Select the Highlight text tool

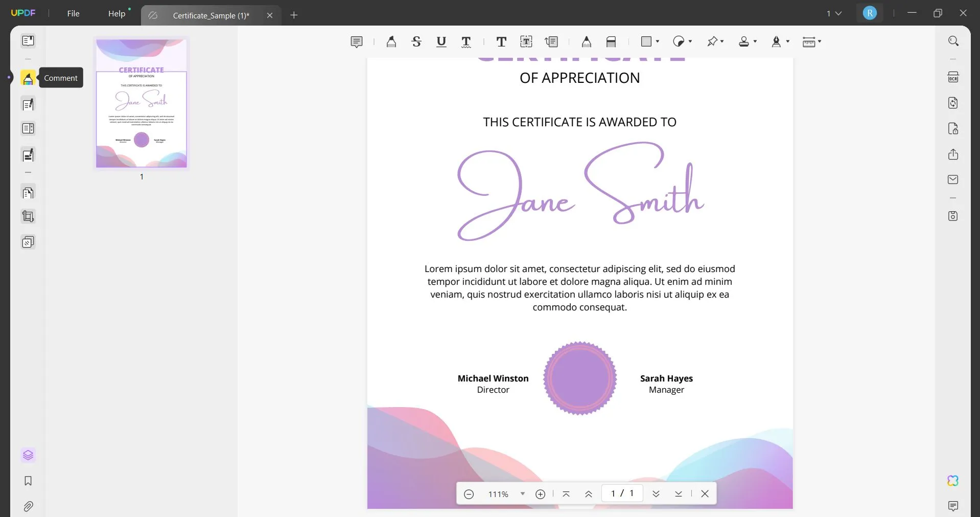click(391, 42)
